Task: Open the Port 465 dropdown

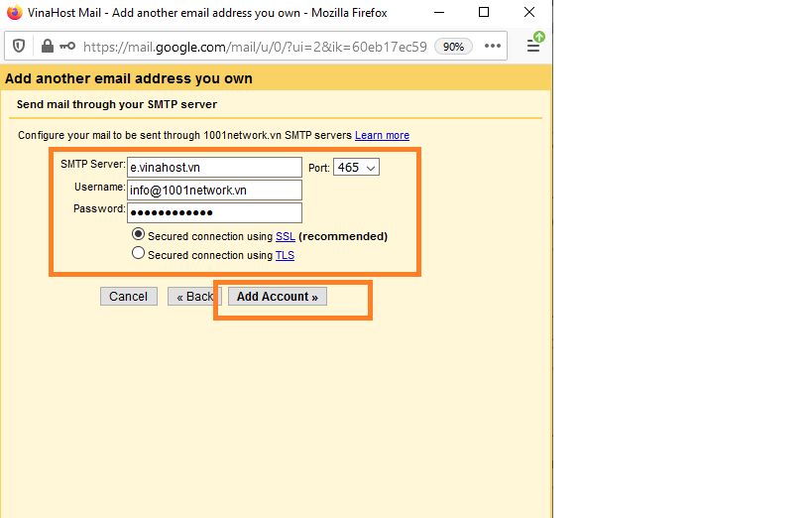Action: (x=356, y=167)
